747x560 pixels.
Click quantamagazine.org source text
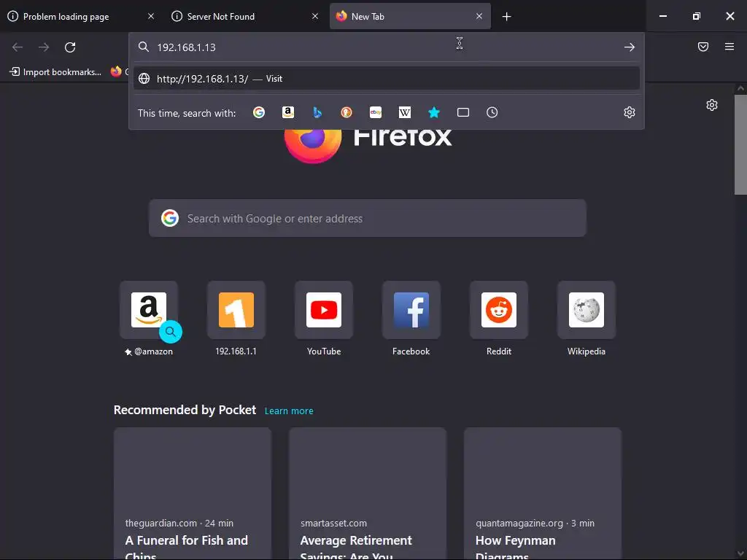(x=519, y=523)
